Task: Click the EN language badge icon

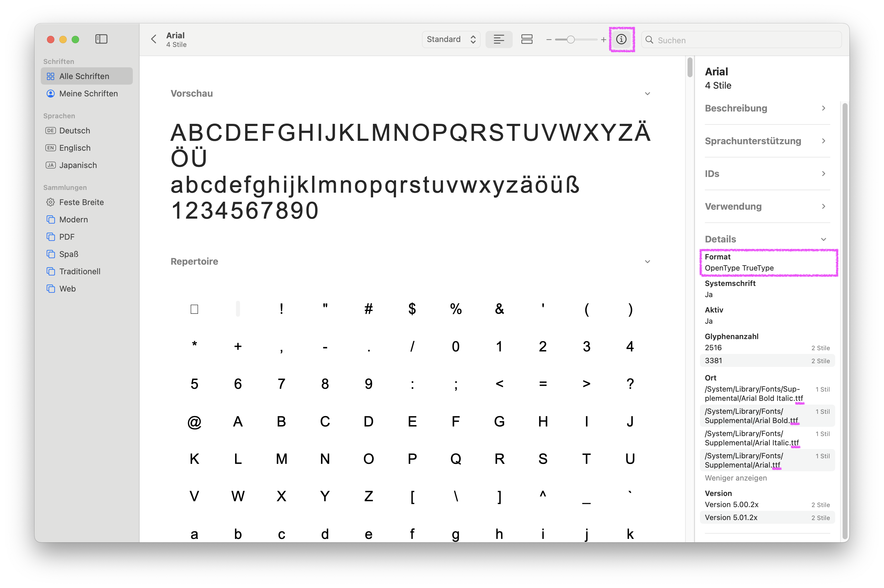Action: click(51, 148)
